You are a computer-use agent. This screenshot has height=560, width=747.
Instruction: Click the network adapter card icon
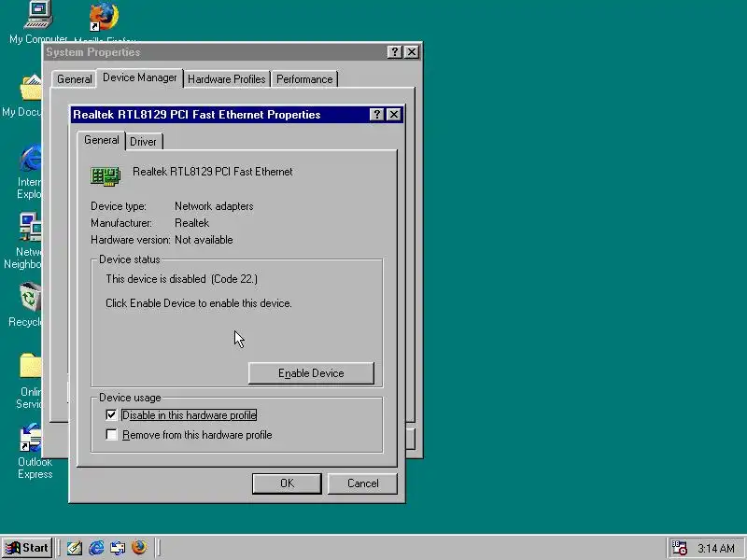click(x=106, y=175)
